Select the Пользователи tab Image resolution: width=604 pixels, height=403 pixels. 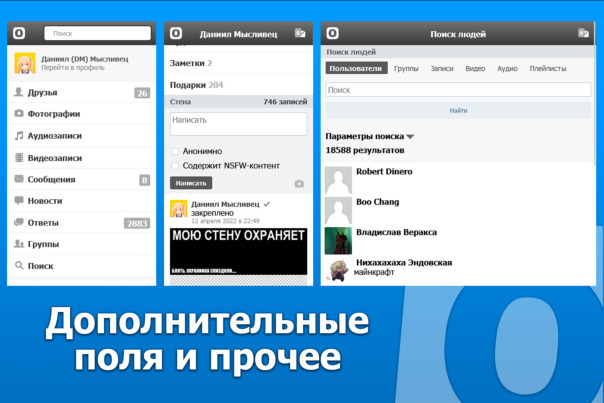[x=356, y=68]
